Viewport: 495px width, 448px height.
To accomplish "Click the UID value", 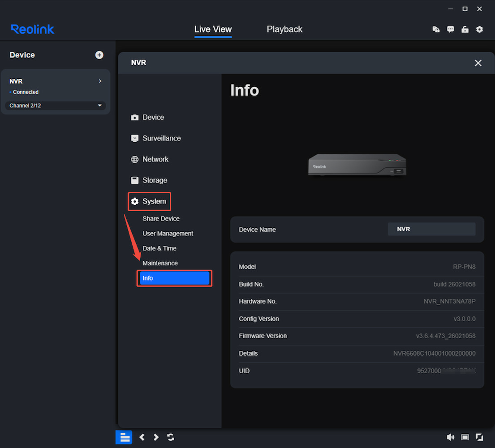I will click(x=446, y=371).
